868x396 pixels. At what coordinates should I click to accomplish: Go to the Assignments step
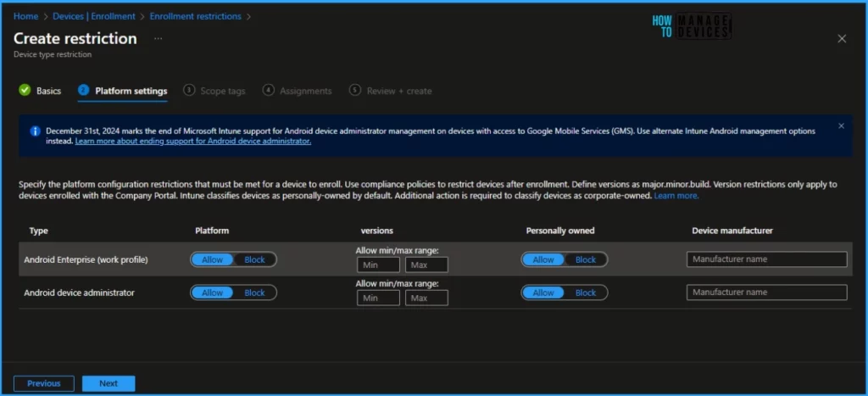tap(305, 91)
